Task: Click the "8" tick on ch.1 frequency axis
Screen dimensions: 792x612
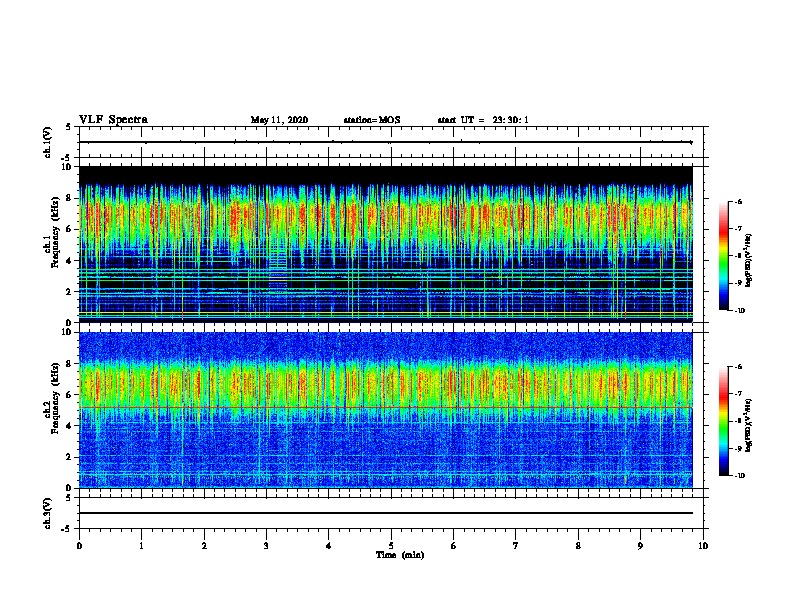Action: (69, 198)
